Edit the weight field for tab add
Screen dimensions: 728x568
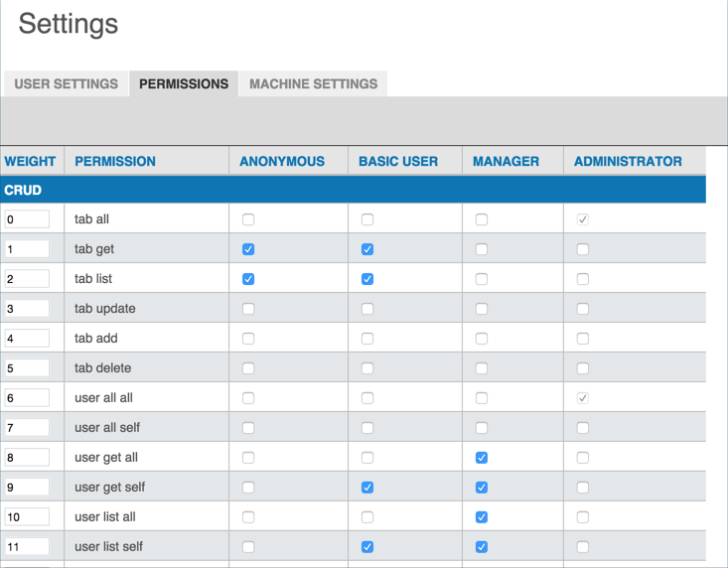(x=27, y=338)
